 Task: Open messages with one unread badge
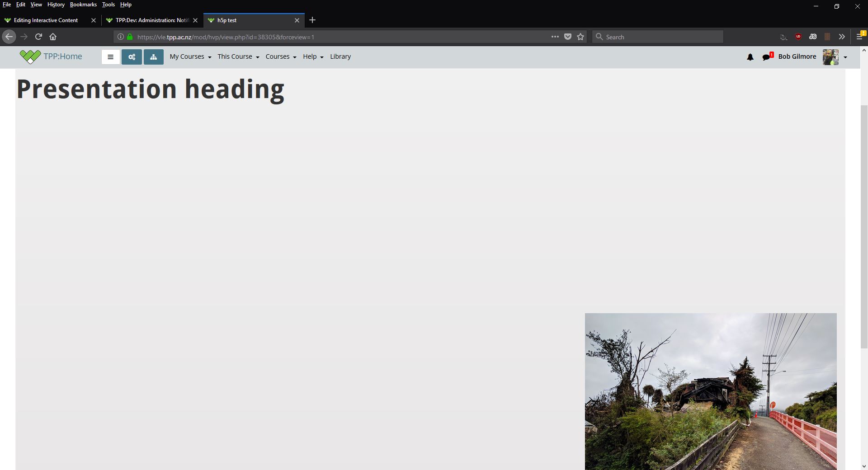(x=768, y=56)
